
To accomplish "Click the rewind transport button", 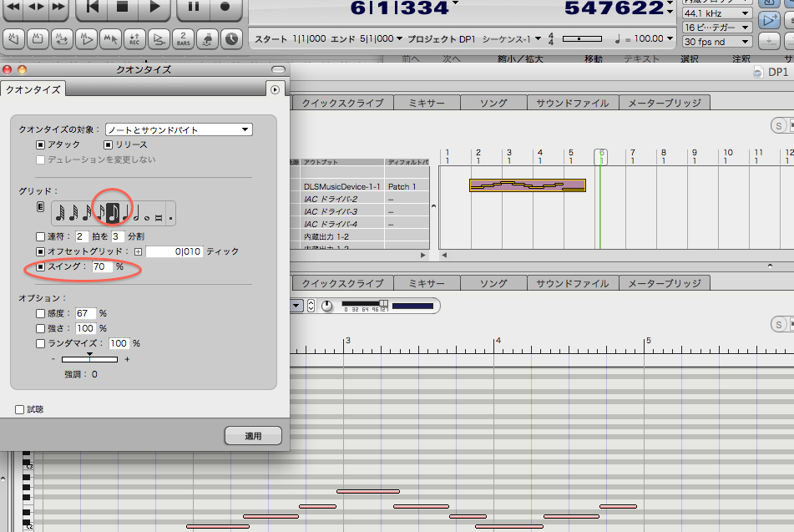I will pyautogui.click(x=13, y=7).
